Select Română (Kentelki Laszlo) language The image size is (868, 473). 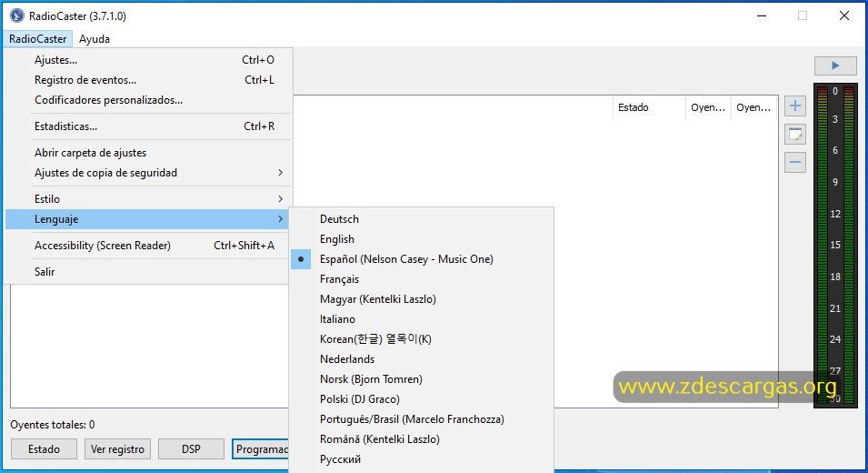(x=421, y=438)
